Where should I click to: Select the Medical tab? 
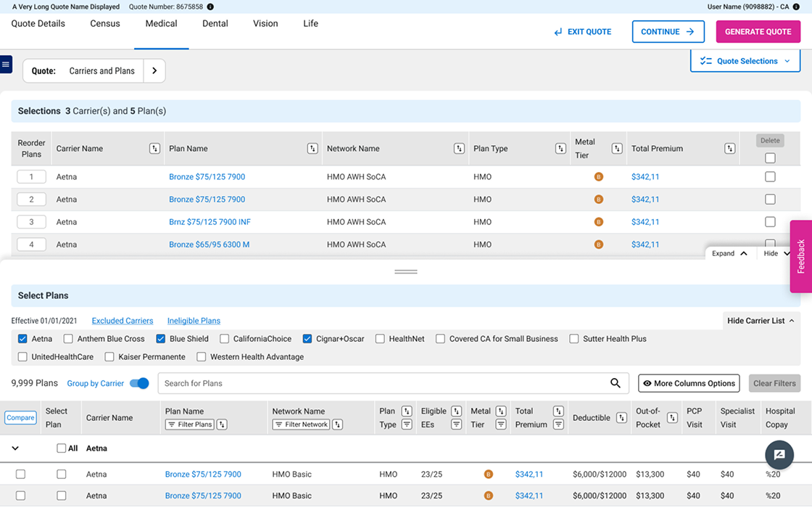click(x=161, y=23)
